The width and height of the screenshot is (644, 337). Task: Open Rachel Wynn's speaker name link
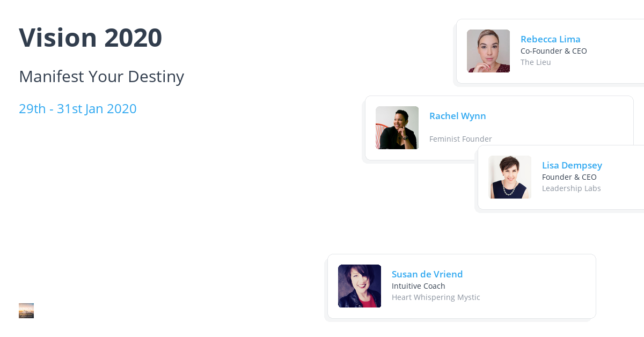pyautogui.click(x=457, y=116)
